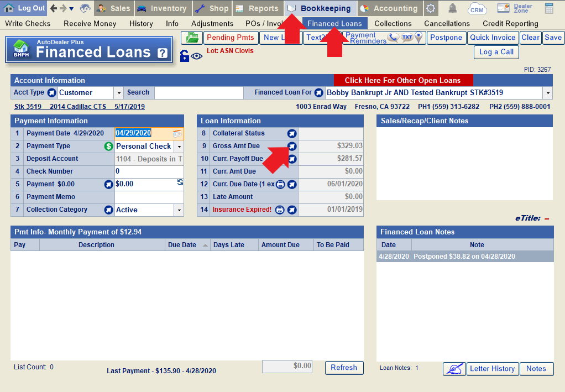Click arrow icon beside Collateral Status
This screenshot has width=565, height=392.
pos(292,133)
